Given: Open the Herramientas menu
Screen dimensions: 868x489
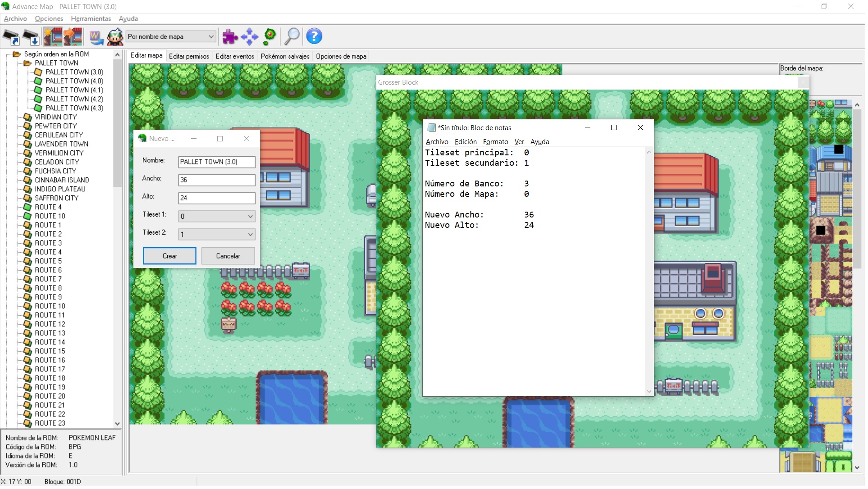Looking at the screenshot, I should (x=91, y=19).
